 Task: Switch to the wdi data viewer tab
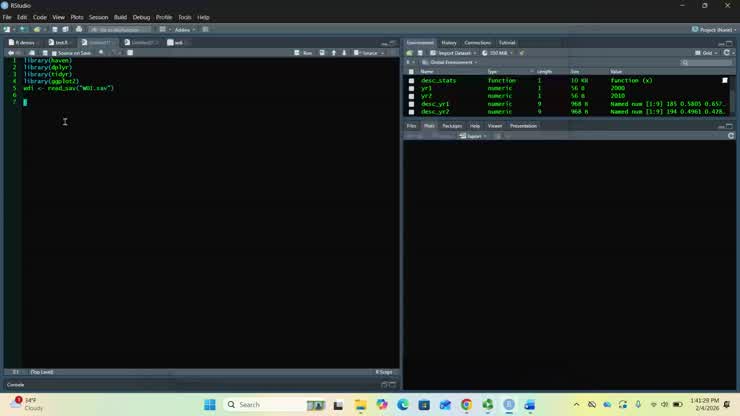(176, 42)
